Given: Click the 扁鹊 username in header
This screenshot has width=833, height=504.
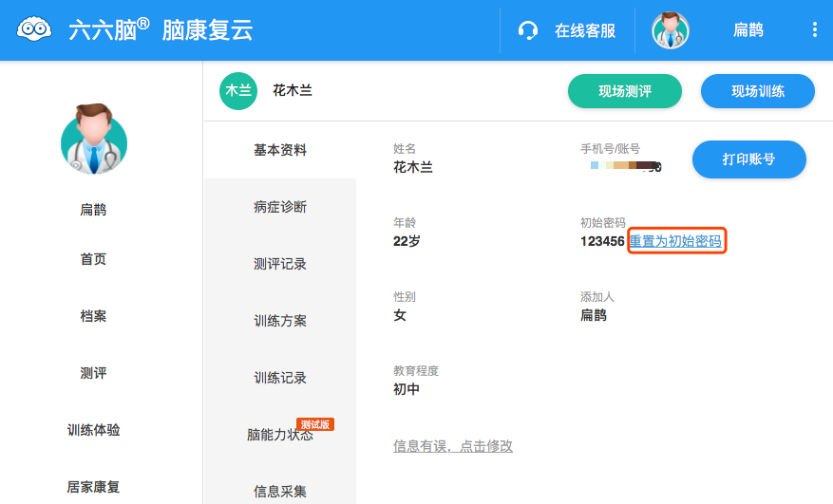Looking at the screenshot, I should coord(748,30).
